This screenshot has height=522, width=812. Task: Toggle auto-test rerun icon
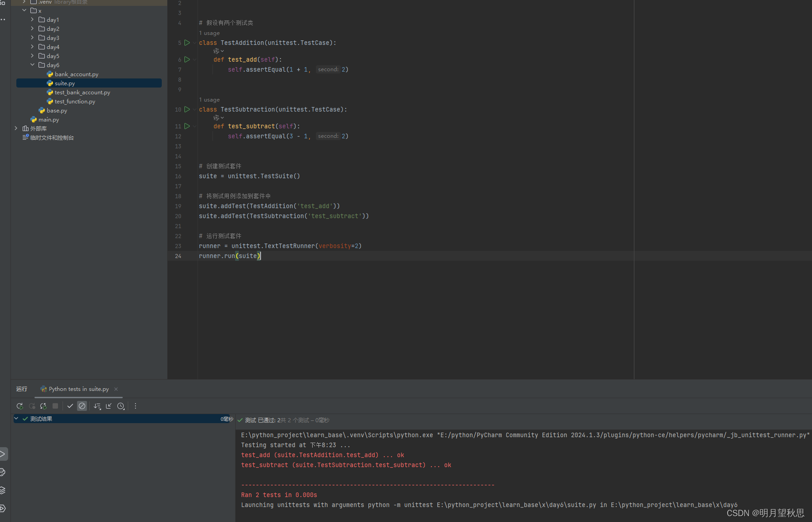tap(43, 406)
